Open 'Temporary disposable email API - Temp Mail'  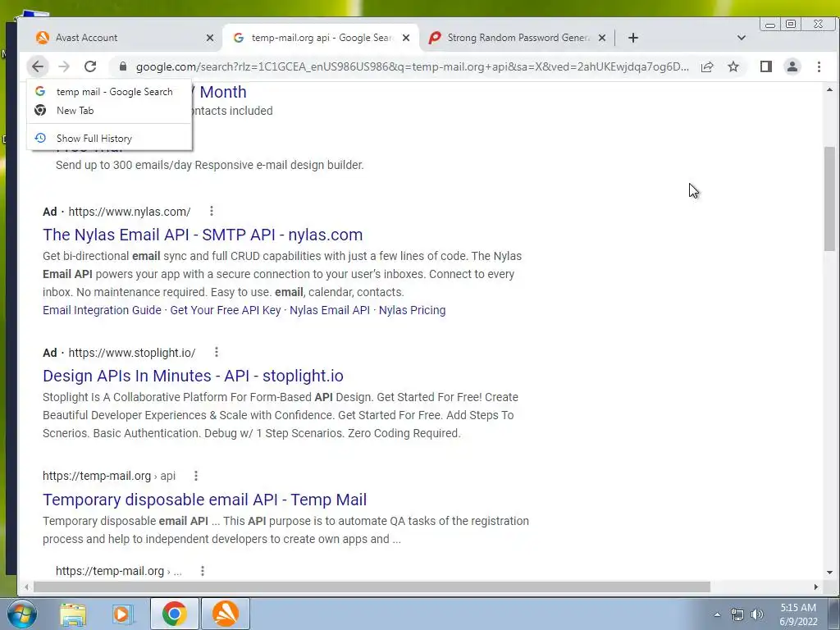click(204, 500)
